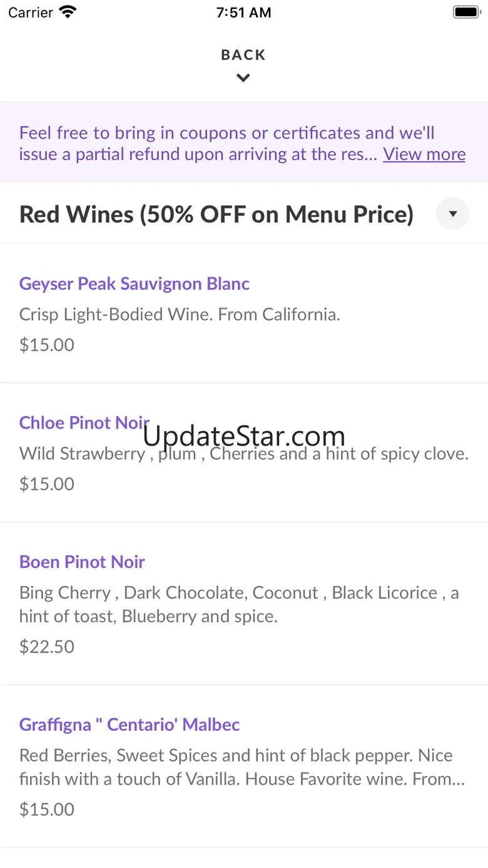
Task: Expand the Red Wines category dropdown arrow
Action: pyautogui.click(x=452, y=214)
